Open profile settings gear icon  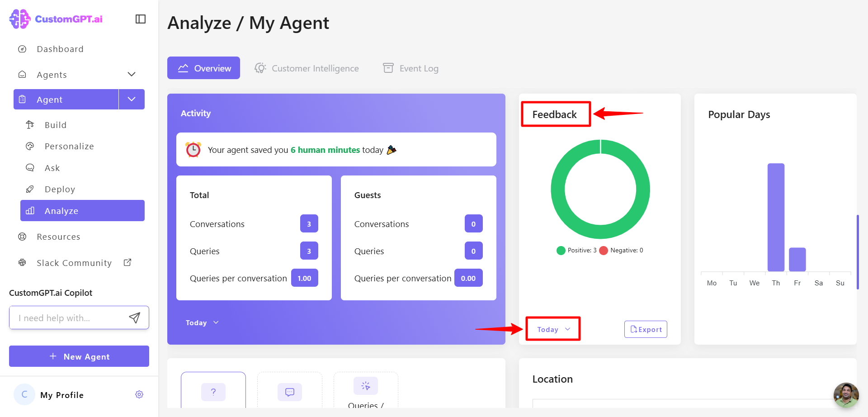tap(139, 394)
